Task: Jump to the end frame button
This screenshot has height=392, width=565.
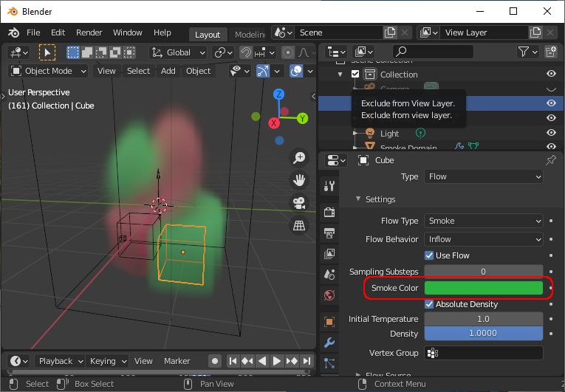Action: (x=307, y=361)
